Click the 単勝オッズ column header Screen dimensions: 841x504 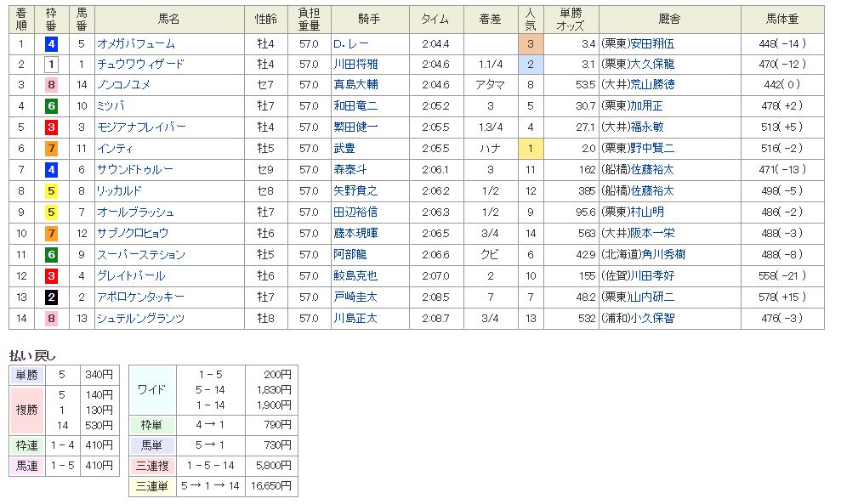click(571, 20)
